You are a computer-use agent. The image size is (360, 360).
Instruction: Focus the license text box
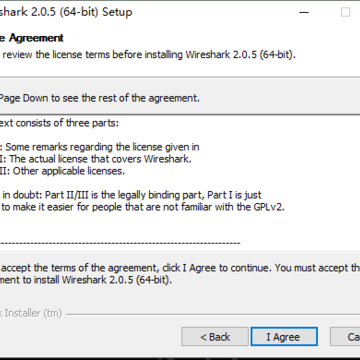click(x=180, y=183)
